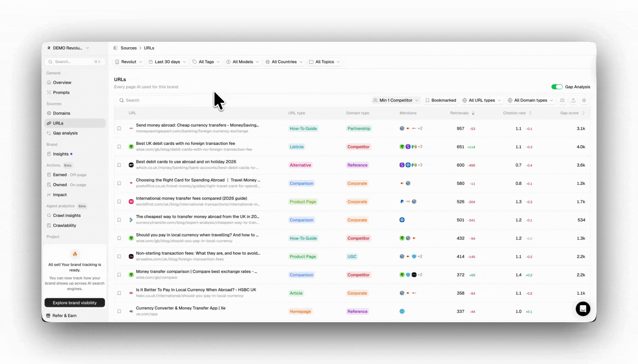Open 'Money transfer comparison' Wise link
Screen dimensions: 638x364
pyautogui.click(x=197, y=272)
